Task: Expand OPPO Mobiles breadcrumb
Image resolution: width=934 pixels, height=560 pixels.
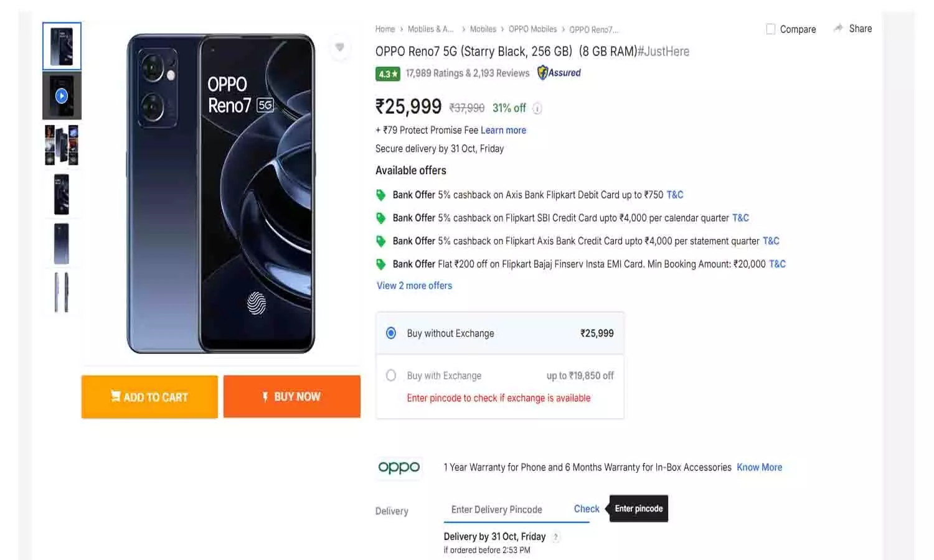Action: (532, 29)
